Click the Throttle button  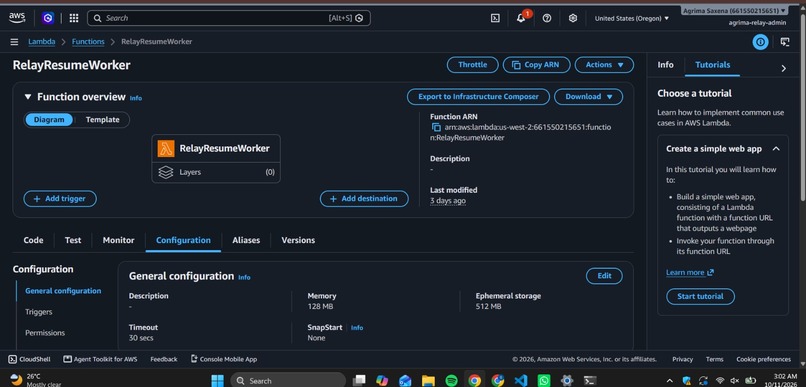pyautogui.click(x=472, y=65)
